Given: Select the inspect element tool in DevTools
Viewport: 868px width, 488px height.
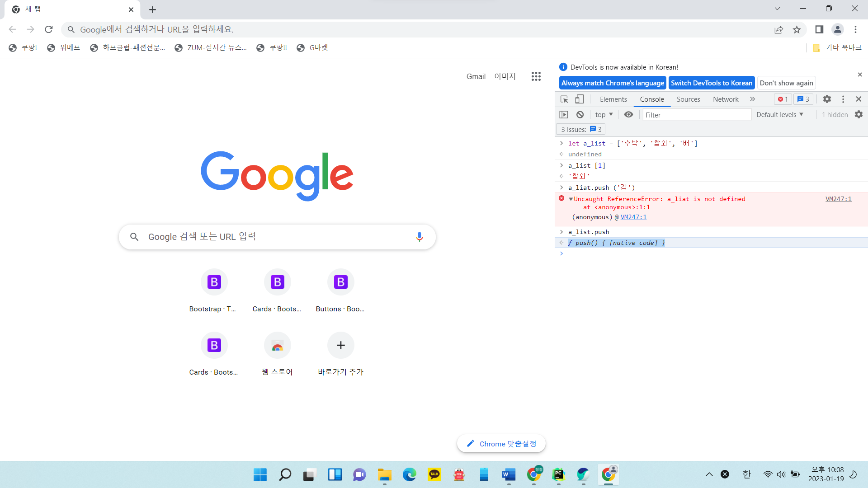Looking at the screenshot, I should tap(564, 99).
